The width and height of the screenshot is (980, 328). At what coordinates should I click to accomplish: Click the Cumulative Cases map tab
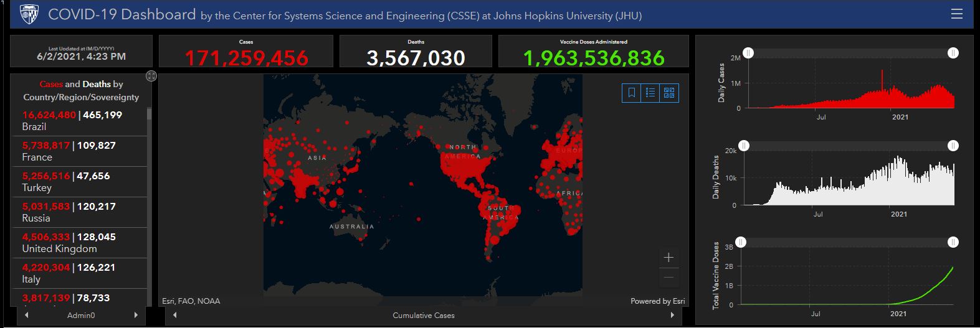pyautogui.click(x=423, y=316)
